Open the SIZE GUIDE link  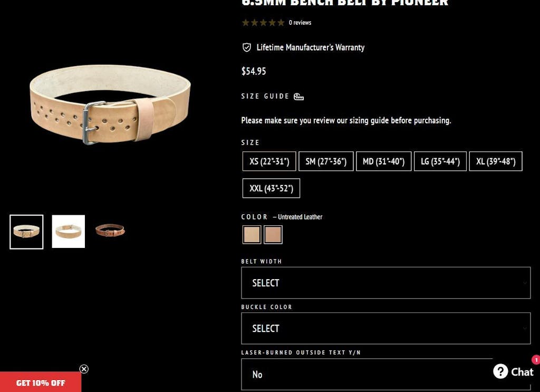265,97
